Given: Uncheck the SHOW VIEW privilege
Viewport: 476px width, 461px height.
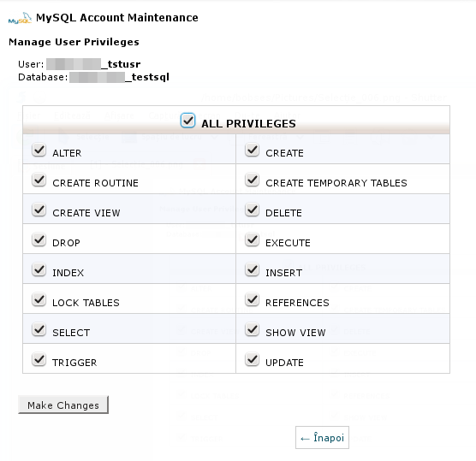Looking at the screenshot, I should (253, 329).
